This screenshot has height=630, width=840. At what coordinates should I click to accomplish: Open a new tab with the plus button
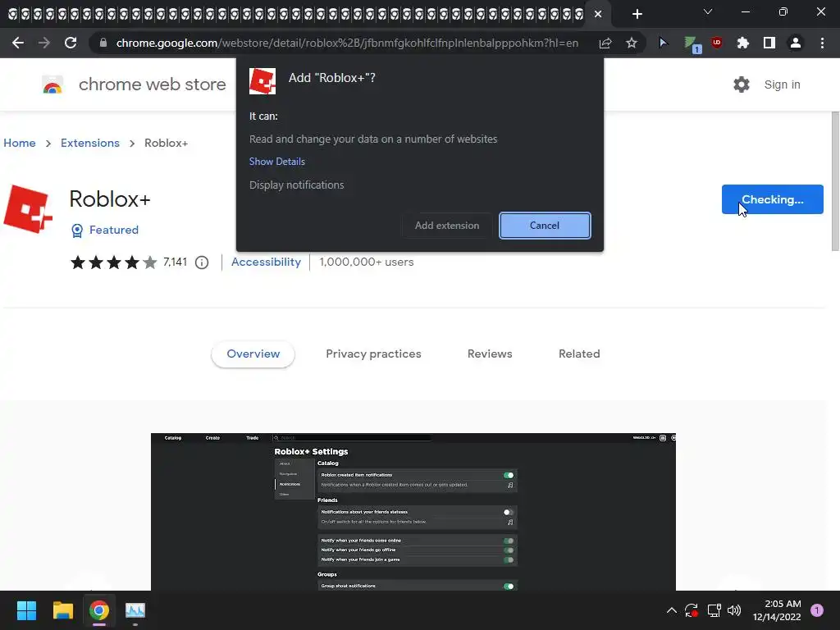(637, 14)
